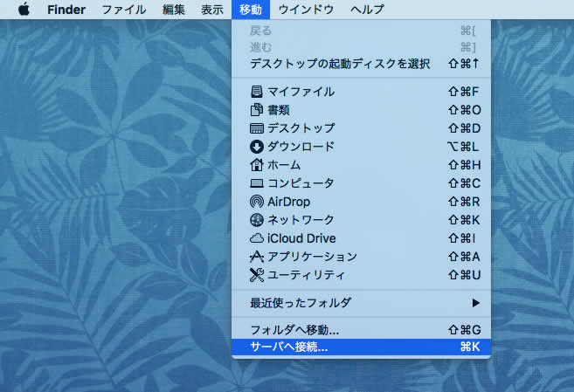Open AirDrop from the menu
574x392 pixels.
[x=362, y=202]
